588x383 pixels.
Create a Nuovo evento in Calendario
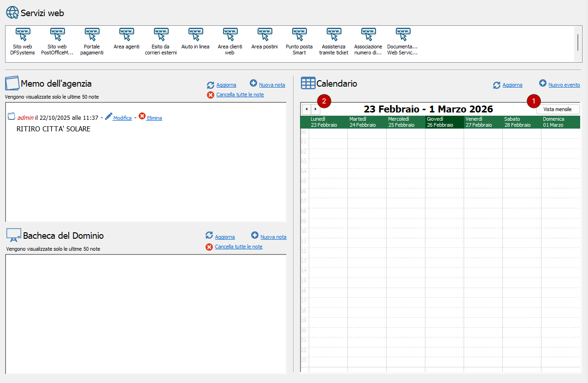coord(564,85)
